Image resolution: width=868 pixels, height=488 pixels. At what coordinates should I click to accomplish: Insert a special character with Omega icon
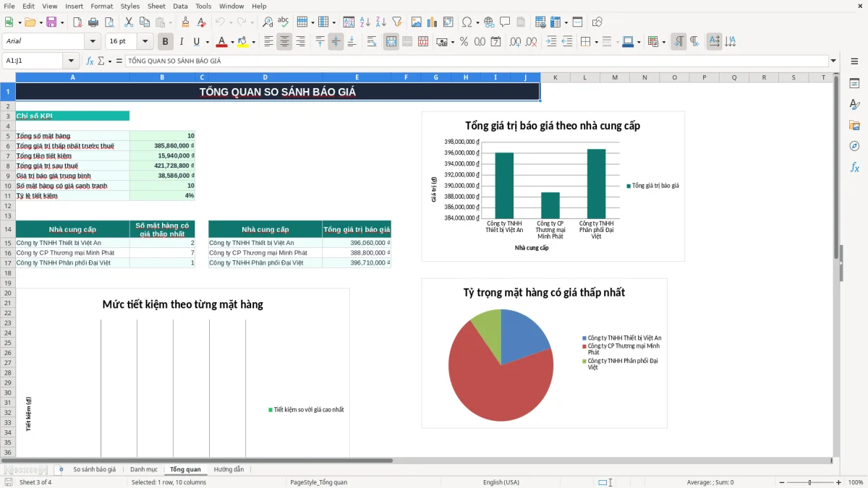(x=467, y=22)
